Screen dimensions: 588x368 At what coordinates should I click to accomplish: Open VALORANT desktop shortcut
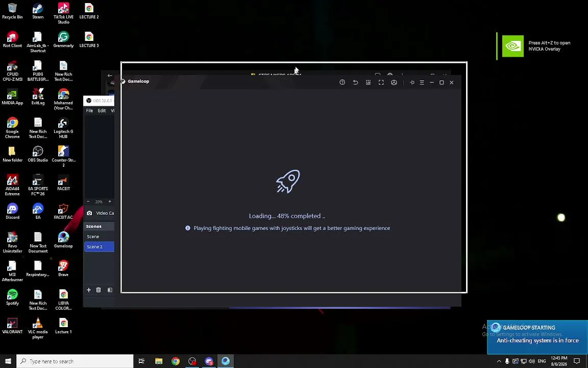click(12, 326)
